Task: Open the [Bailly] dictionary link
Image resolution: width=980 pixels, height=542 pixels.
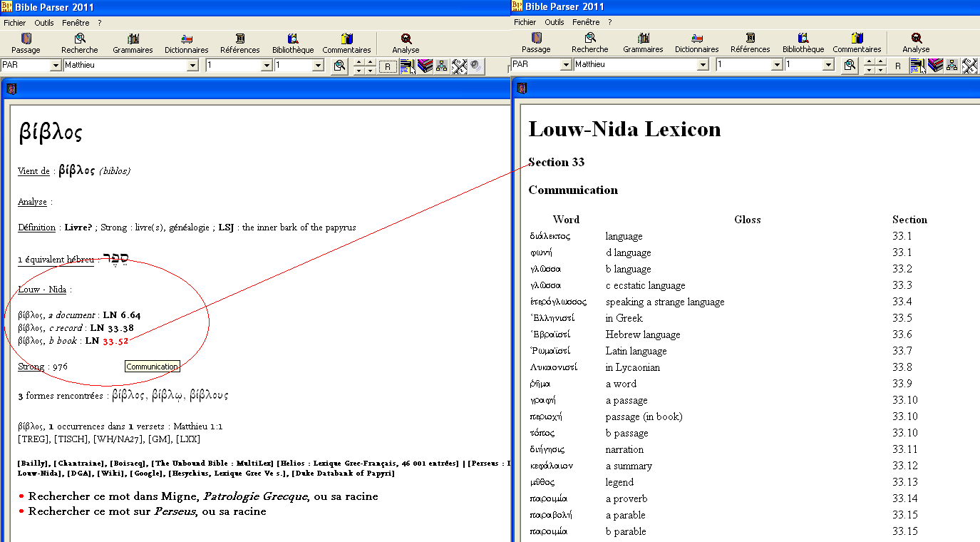Action: (33, 464)
